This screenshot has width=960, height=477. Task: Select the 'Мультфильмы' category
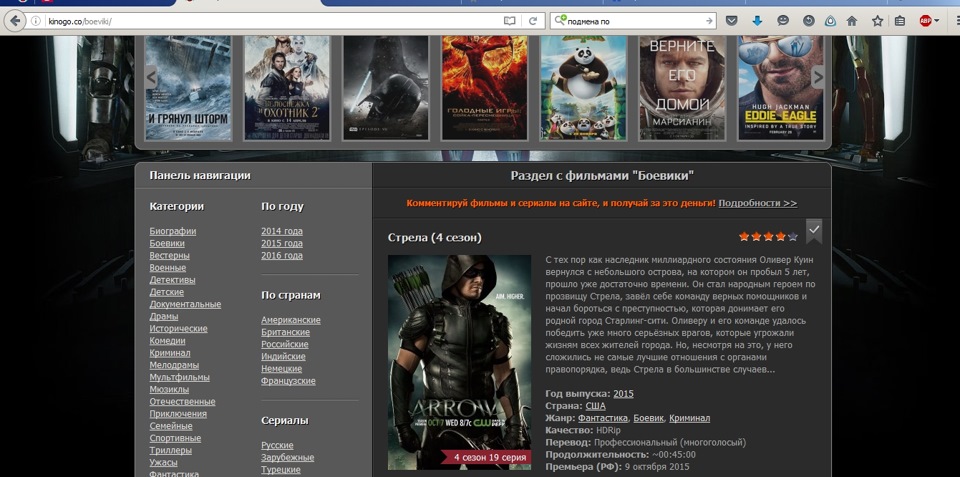(179, 377)
